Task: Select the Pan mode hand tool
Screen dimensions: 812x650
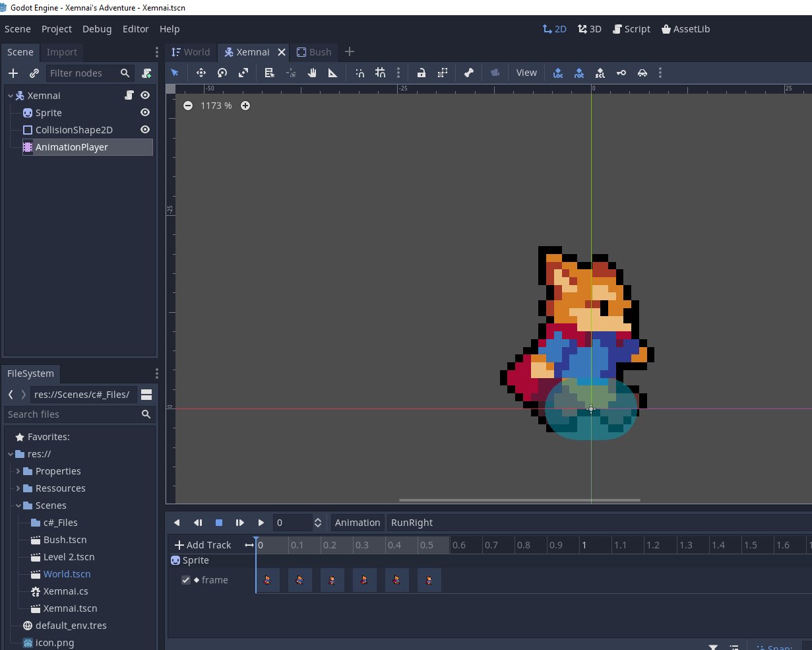Action: pos(312,73)
